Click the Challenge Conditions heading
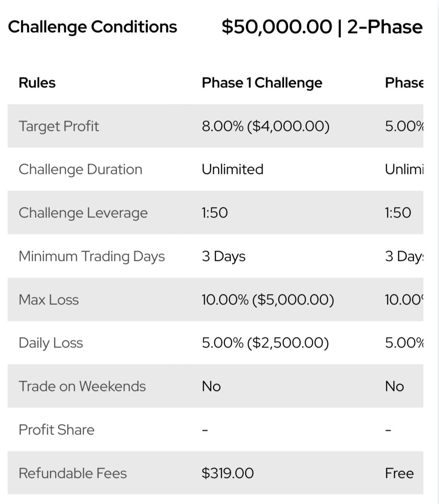 coord(92,27)
